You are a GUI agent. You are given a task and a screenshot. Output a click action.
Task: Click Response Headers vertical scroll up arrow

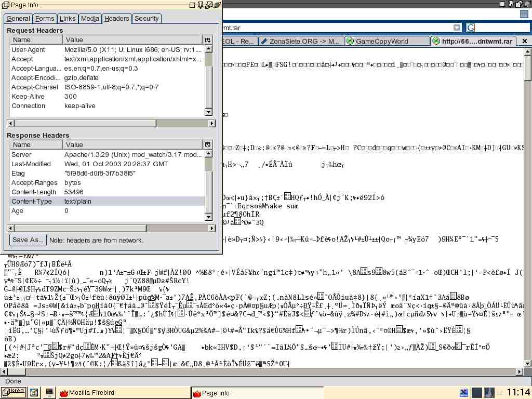(x=209, y=154)
